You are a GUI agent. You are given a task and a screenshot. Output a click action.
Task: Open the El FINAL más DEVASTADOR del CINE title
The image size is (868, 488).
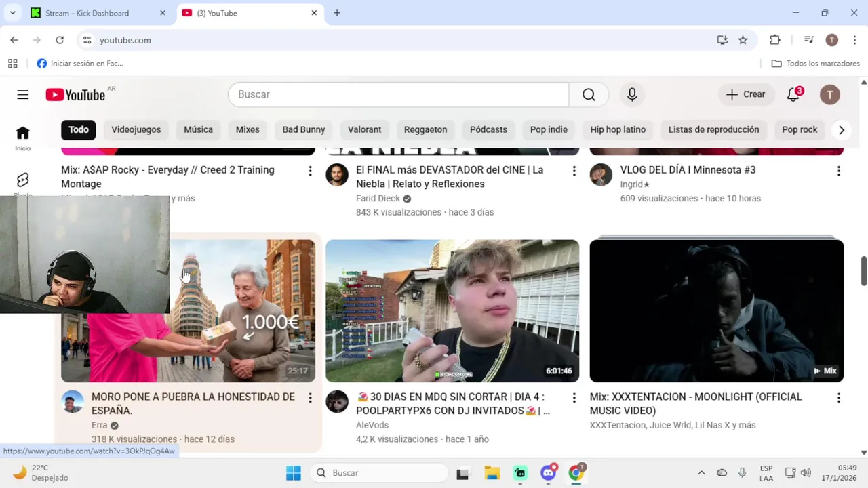[450, 177]
